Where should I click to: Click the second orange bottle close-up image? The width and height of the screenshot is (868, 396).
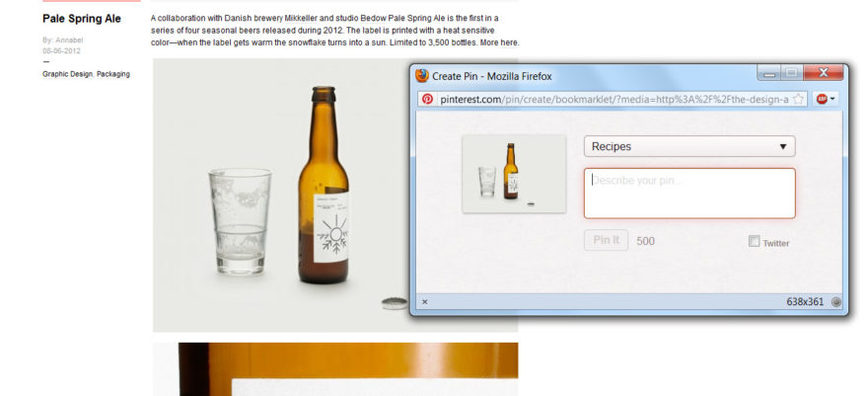[x=335, y=369]
